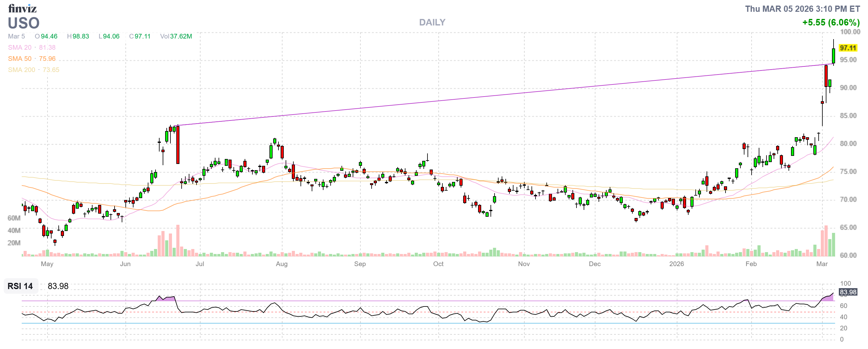Viewport: 868px width, 349px height.
Task: Click the SMA 20 legend label
Action: coord(20,48)
